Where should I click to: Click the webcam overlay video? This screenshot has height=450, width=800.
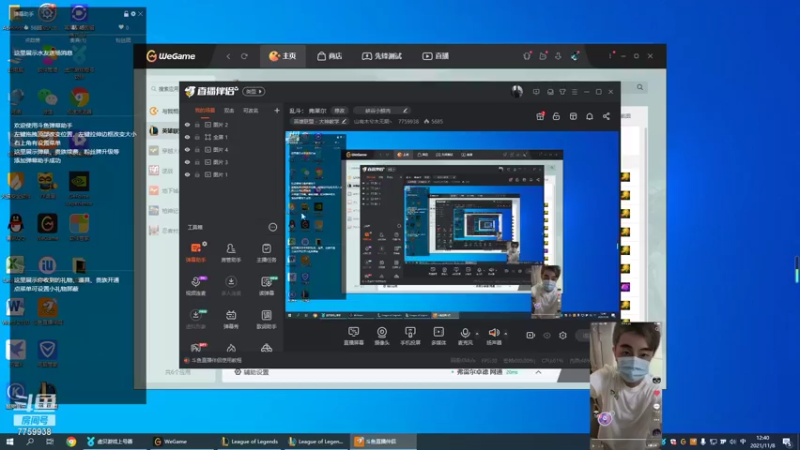[x=626, y=385]
